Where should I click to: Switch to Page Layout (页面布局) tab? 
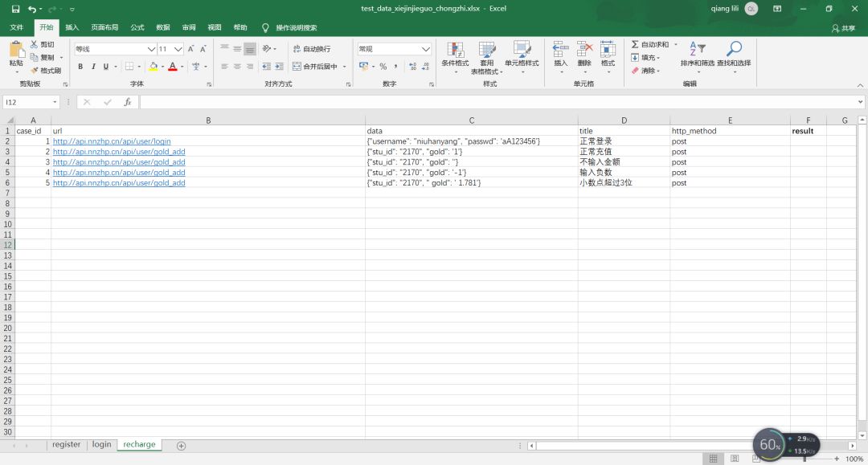point(104,27)
